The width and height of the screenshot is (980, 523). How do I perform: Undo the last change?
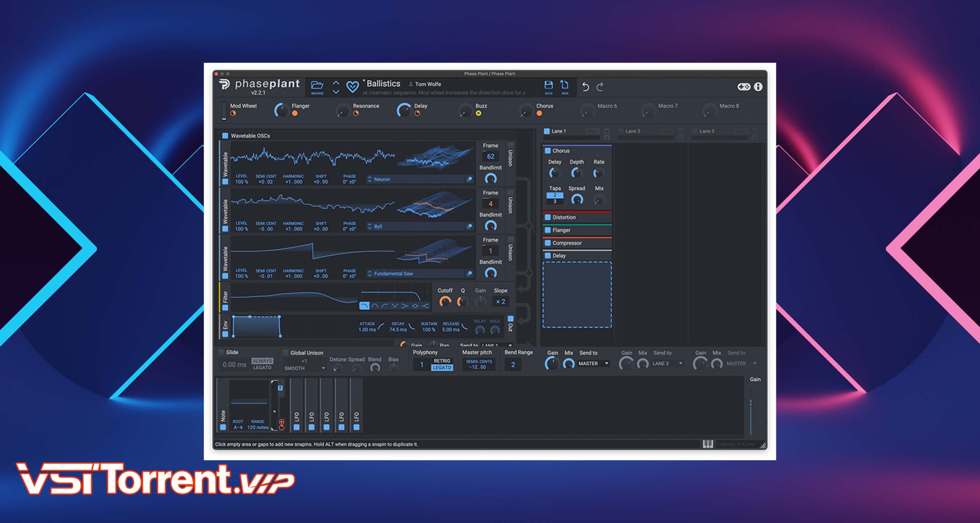click(x=585, y=87)
